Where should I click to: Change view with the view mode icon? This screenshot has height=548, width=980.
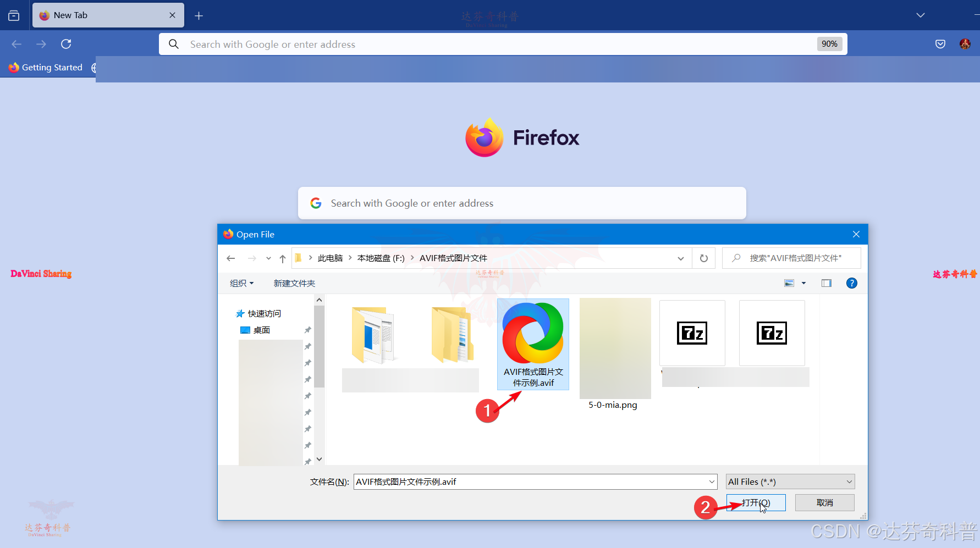point(789,283)
